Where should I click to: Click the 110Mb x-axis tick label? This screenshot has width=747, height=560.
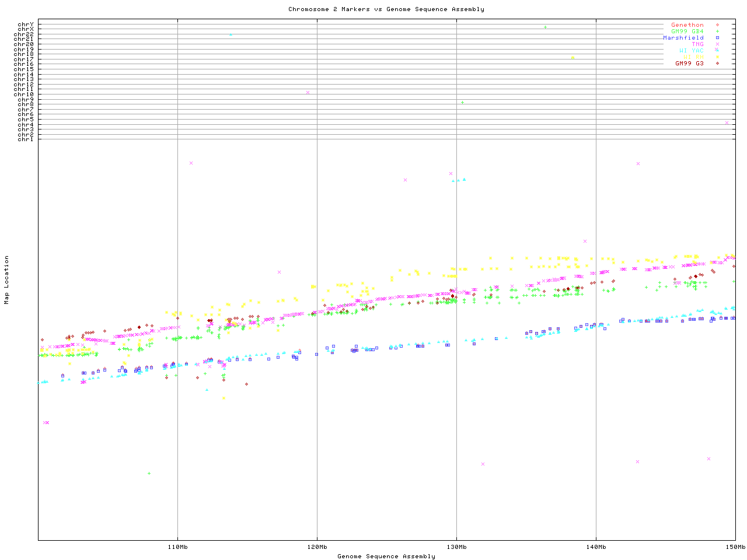point(177,547)
